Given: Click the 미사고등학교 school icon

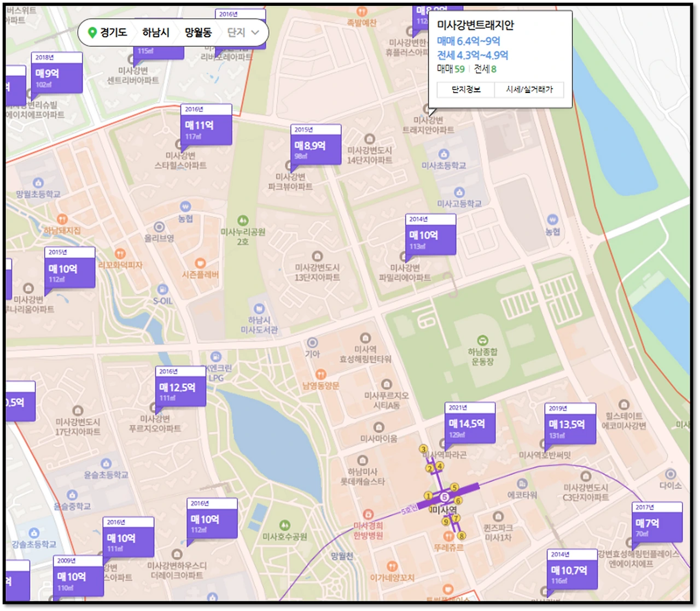Looking at the screenshot, I should point(459,192).
